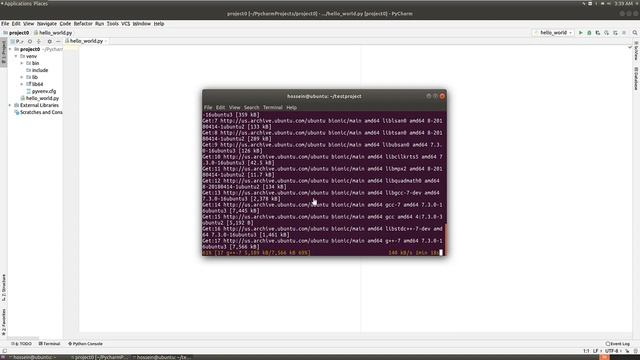Click the terminal output pane

(x=323, y=184)
